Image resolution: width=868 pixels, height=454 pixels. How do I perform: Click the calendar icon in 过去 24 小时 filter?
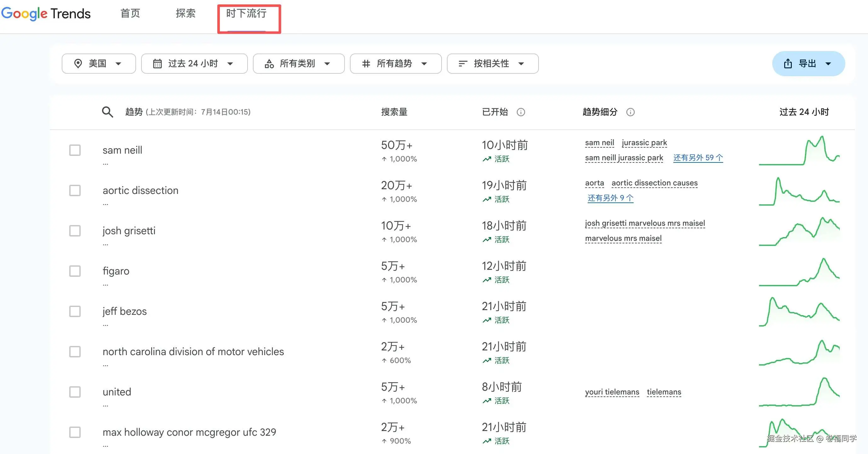(x=157, y=64)
